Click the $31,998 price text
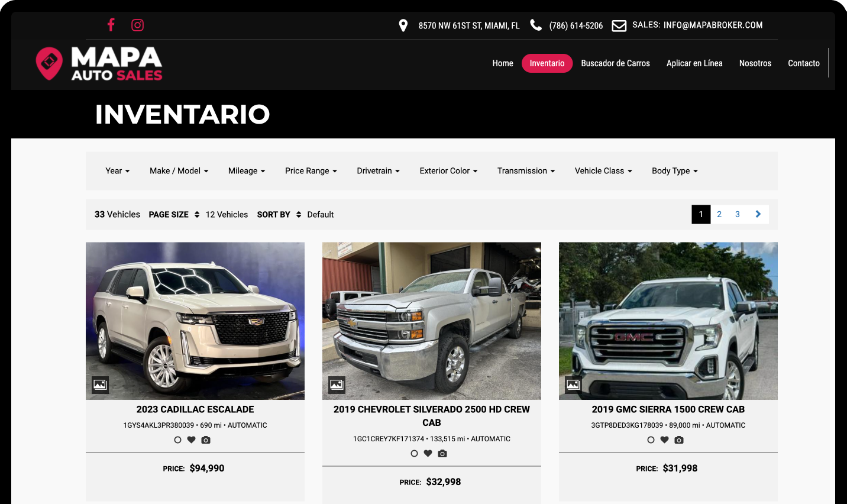Screen dimensions: 847x504 tap(680, 469)
